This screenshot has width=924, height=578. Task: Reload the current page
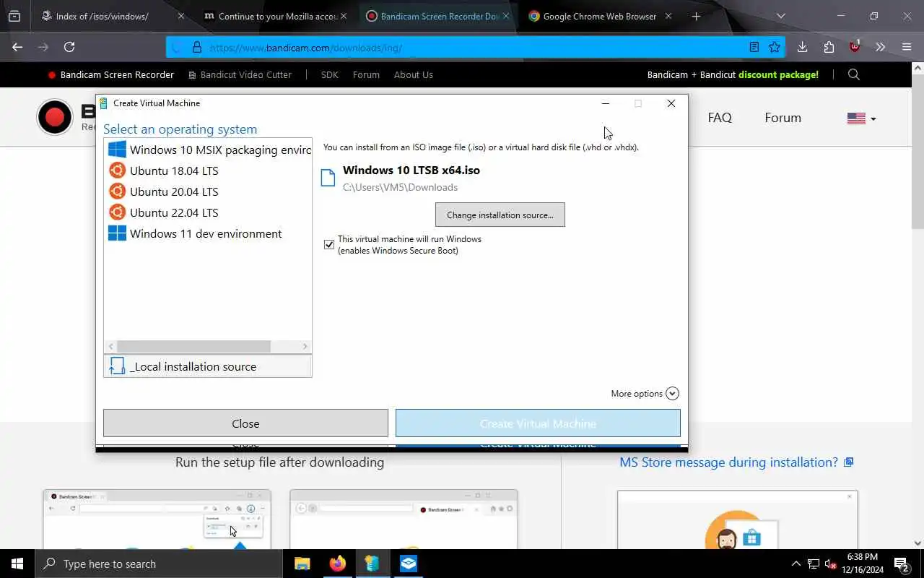[69, 47]
